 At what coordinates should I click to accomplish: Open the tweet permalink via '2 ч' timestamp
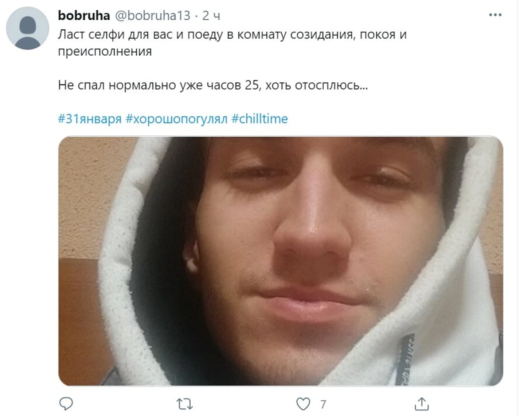(x=211, y=16)
